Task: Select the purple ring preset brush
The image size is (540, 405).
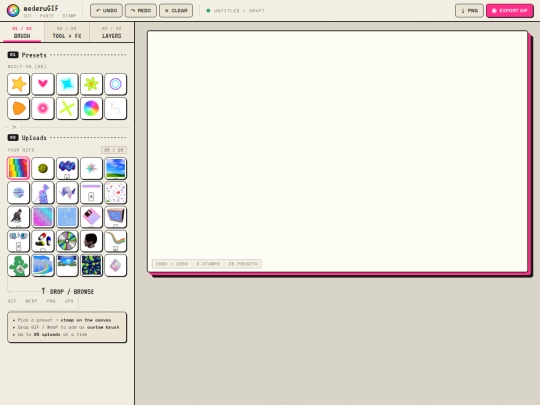Action: pyautogui.click(x=116, y=84)
